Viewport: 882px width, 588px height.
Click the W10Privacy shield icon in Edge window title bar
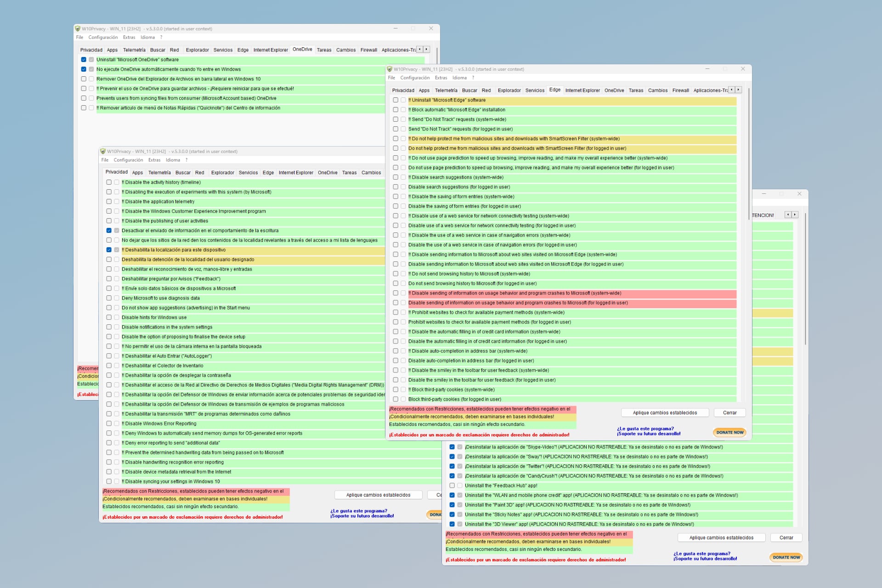pos(390,69)
